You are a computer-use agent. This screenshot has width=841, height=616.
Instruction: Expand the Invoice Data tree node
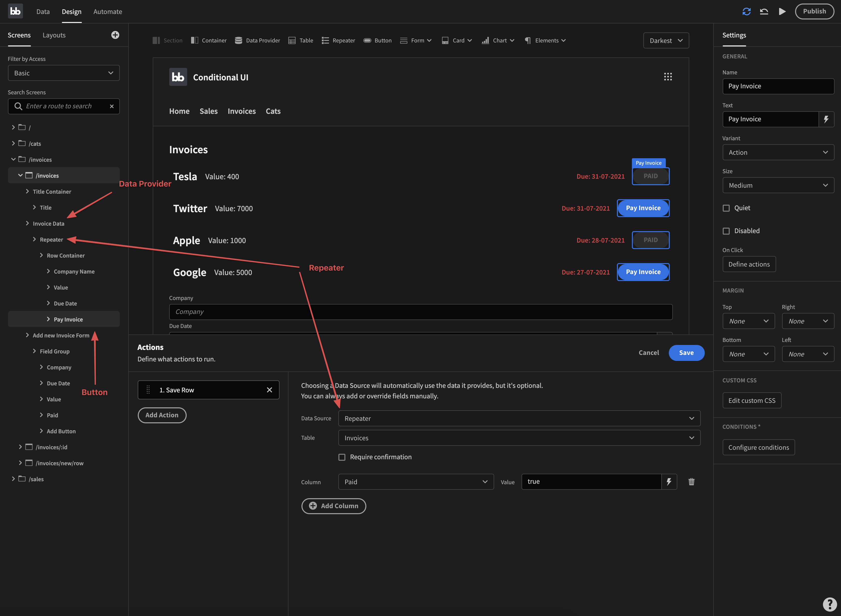click(27, 223)
